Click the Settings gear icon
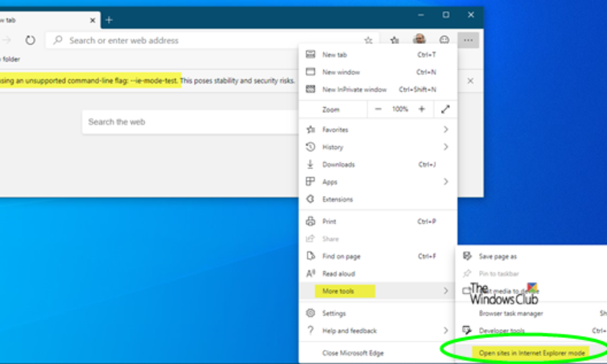This screenshot has width=607, height=364. [311, 313]
